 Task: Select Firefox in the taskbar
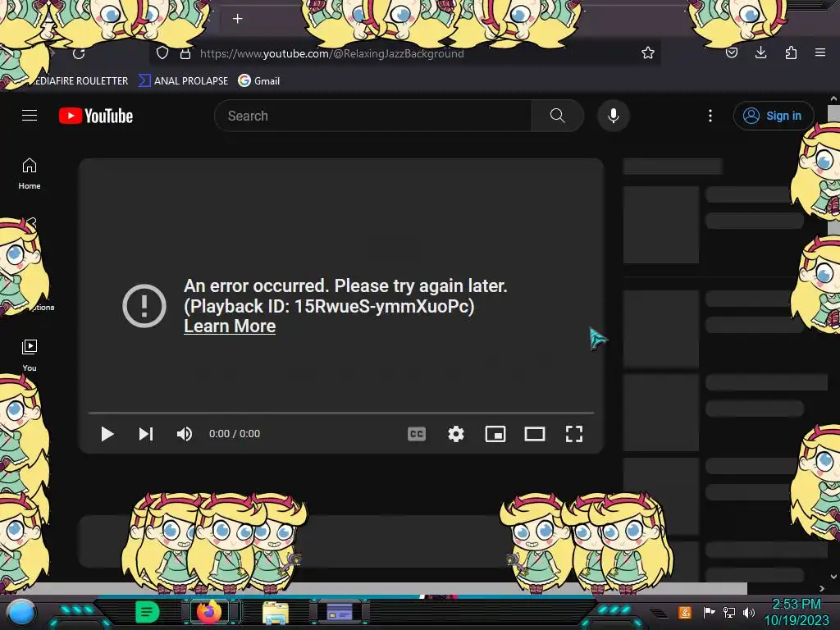click(x=209, y=612)
